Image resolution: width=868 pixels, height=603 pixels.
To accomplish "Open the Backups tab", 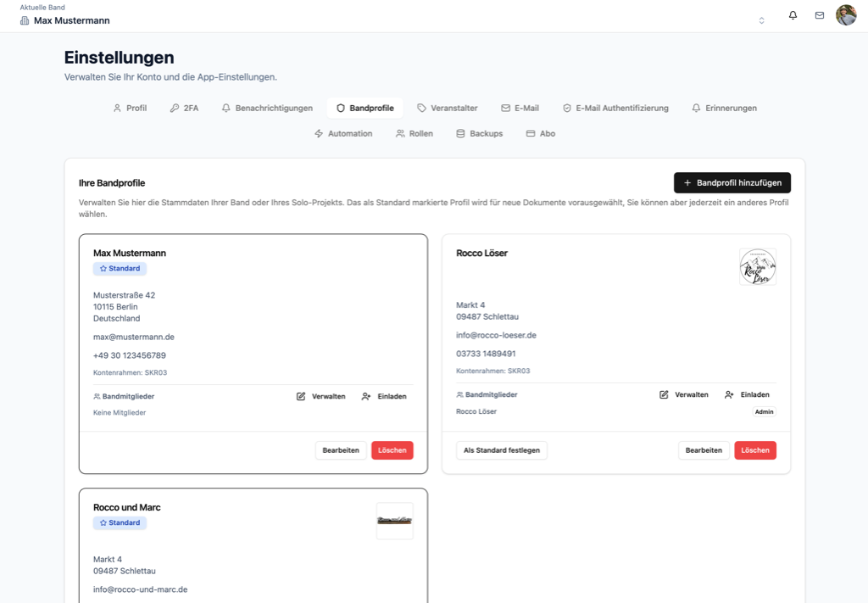I will 480,133.
